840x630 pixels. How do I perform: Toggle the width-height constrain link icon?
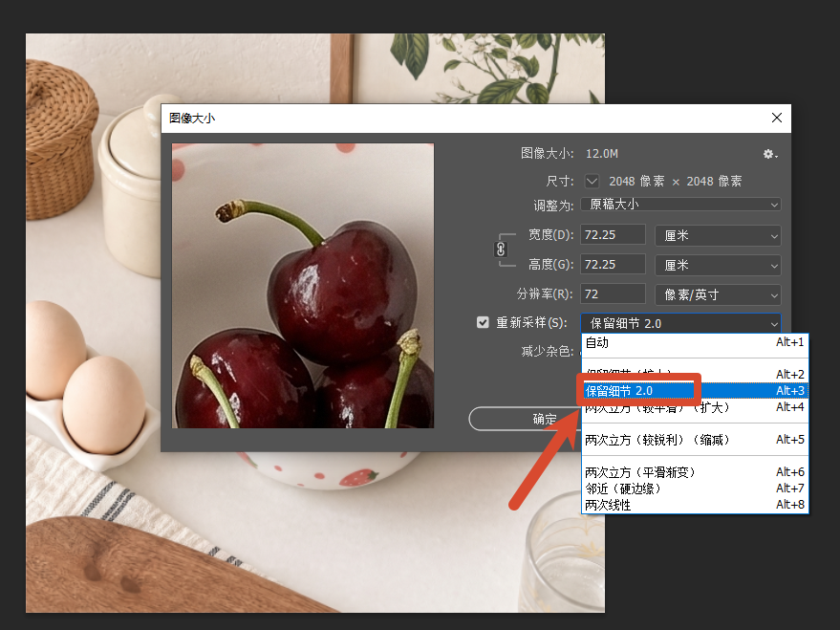(501, 250)
